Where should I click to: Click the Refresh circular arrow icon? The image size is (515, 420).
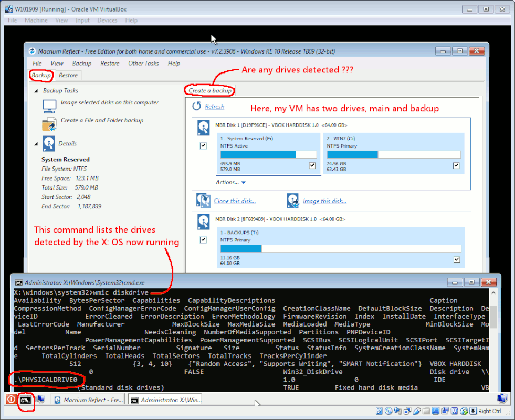tap(196, 106)
